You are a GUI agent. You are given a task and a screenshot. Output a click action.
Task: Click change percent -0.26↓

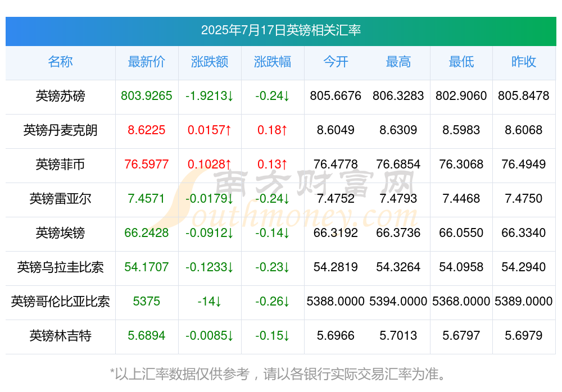pos(273,302)
